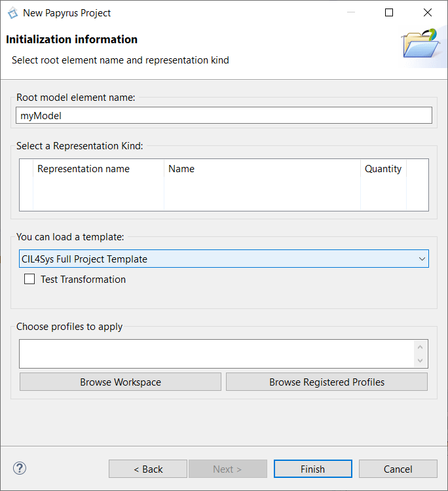Click the Representation name column header
This screenshot has width=448, height=491.
click(x=98, y=169)
